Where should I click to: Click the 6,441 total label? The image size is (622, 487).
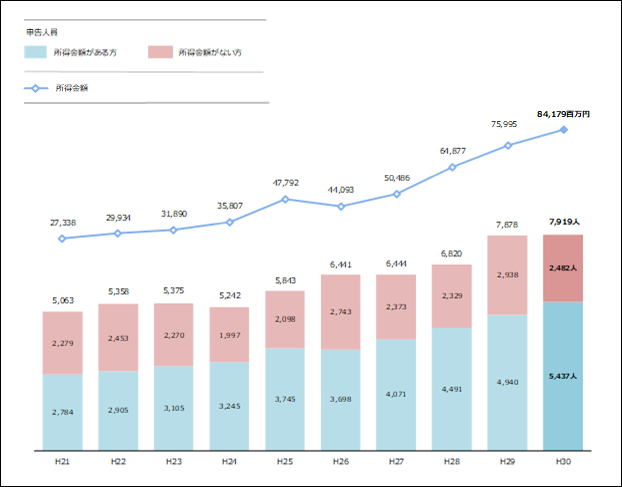[x=340, y=265]
